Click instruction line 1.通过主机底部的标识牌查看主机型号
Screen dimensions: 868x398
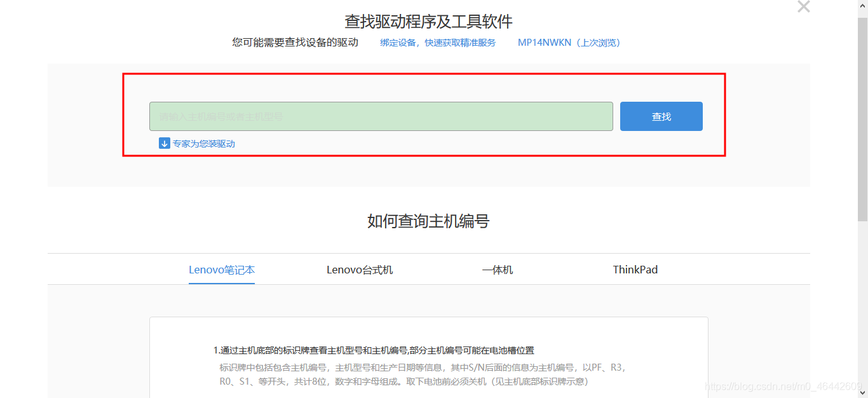[374, 350]
